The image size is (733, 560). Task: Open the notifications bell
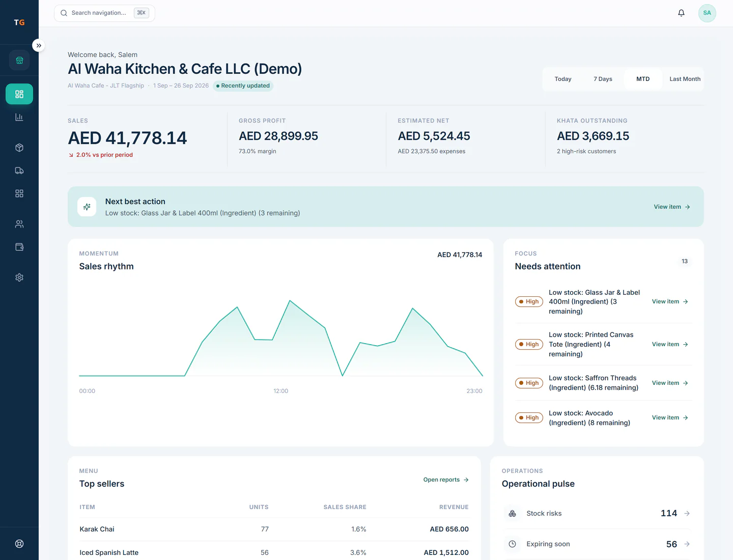[x=681, y=13]
